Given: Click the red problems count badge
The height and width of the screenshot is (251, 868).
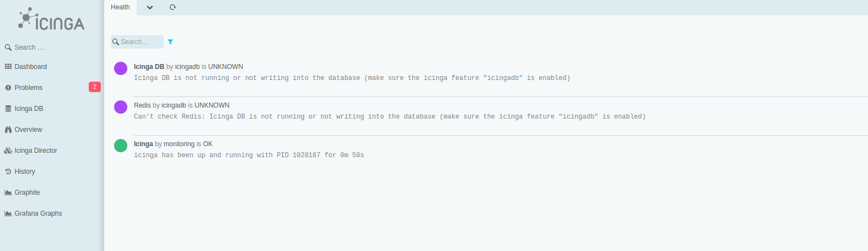Looking at the screenshot, I should pyautogui.click(x=95, y=87).
